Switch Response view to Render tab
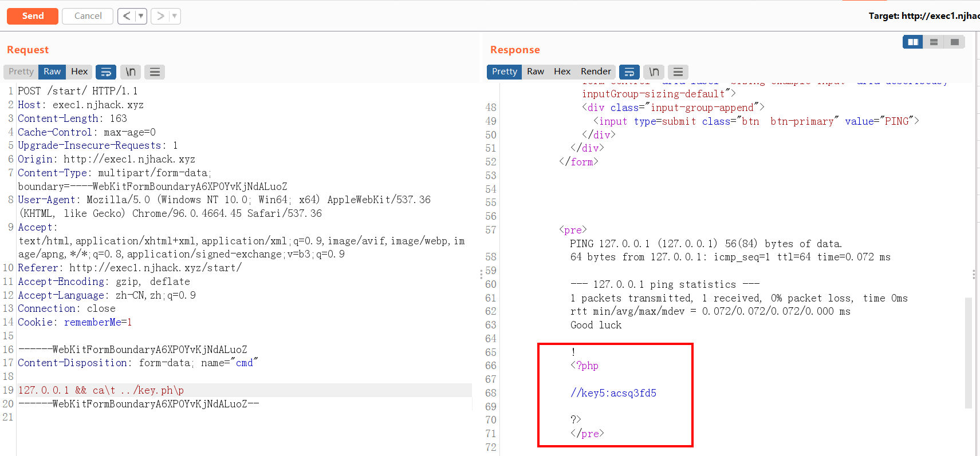This screenshot has width=980, height=456. (x=596, y=72)
